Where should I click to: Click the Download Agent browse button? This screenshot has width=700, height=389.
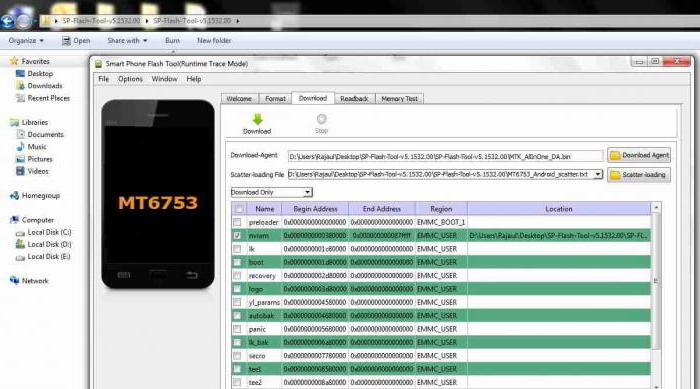point(639,155)
